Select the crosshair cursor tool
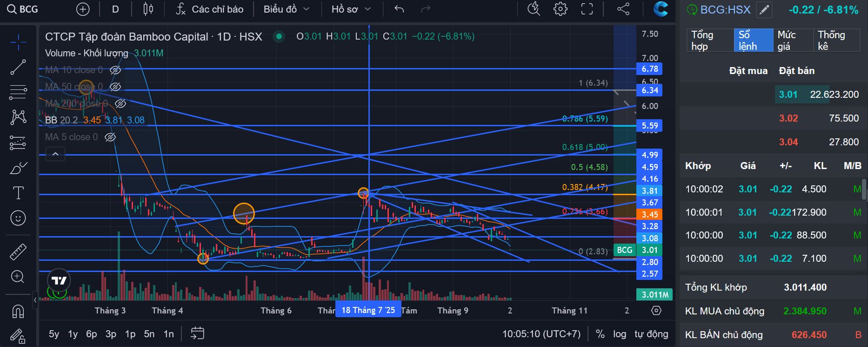 [18, 42]
